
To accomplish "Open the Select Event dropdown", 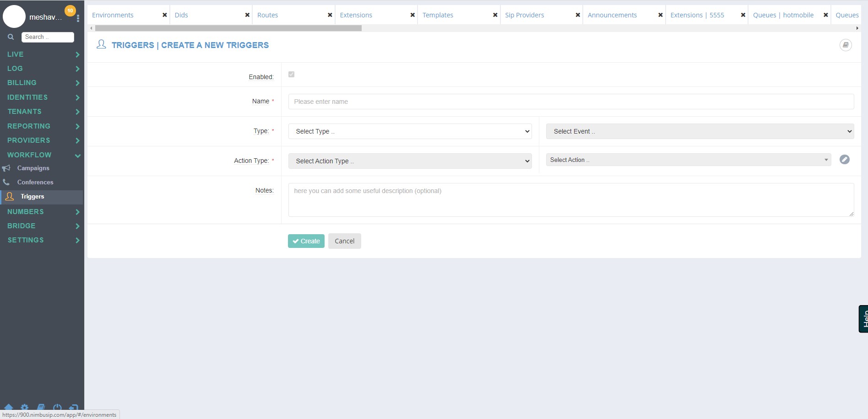I will coord(700,131).
